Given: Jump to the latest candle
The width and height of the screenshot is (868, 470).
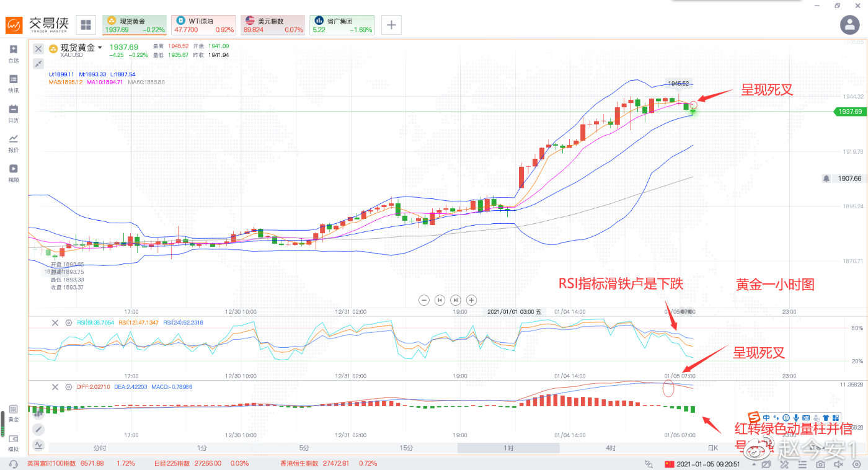Looking at the screenshot, I should click(x=456, y=300).
